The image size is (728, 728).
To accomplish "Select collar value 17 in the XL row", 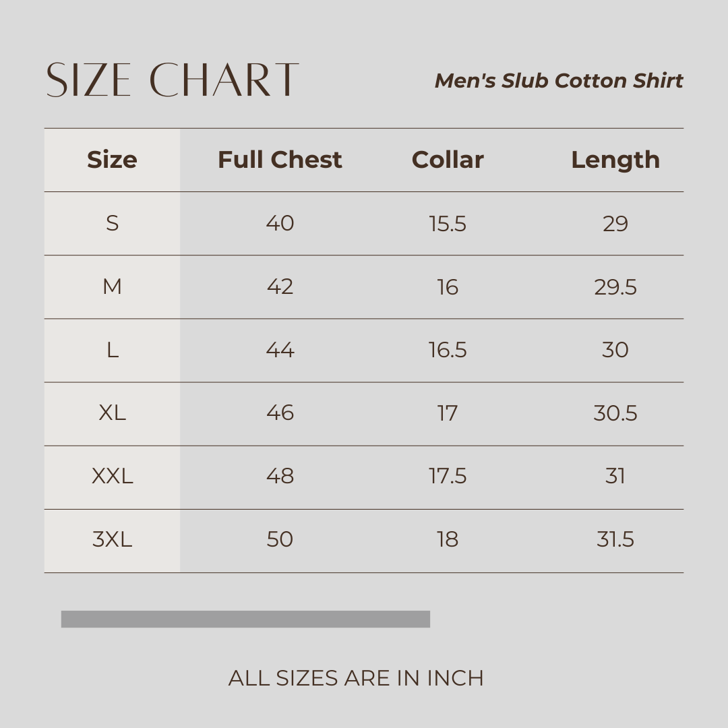I will click(x=448, y=413).
